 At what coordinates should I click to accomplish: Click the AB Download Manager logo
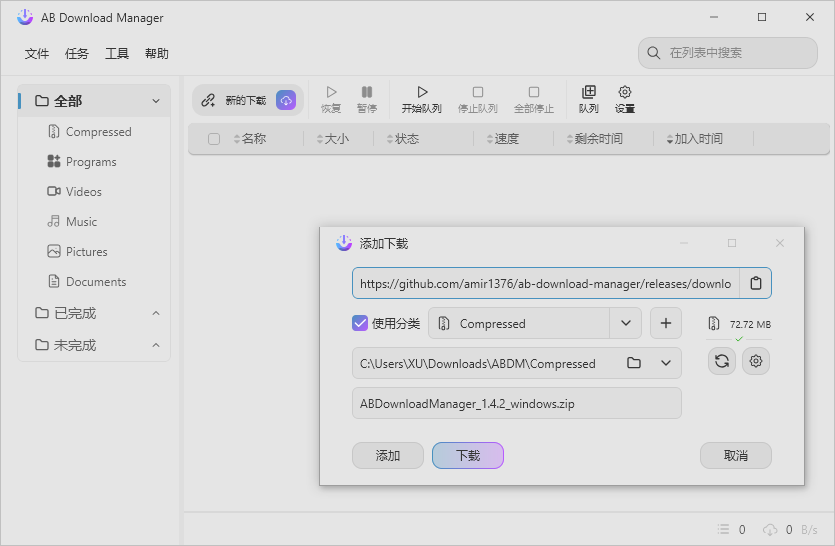24,17
